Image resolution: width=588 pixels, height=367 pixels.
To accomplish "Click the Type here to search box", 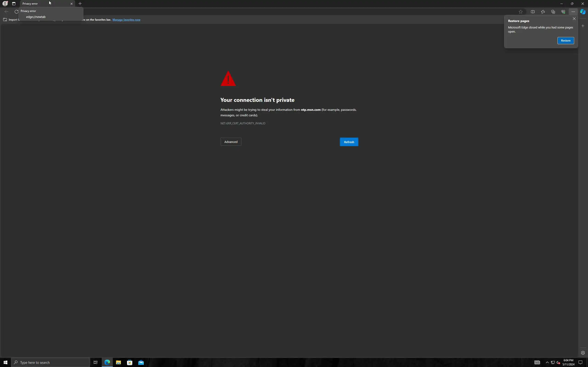I will click(51, 362).
